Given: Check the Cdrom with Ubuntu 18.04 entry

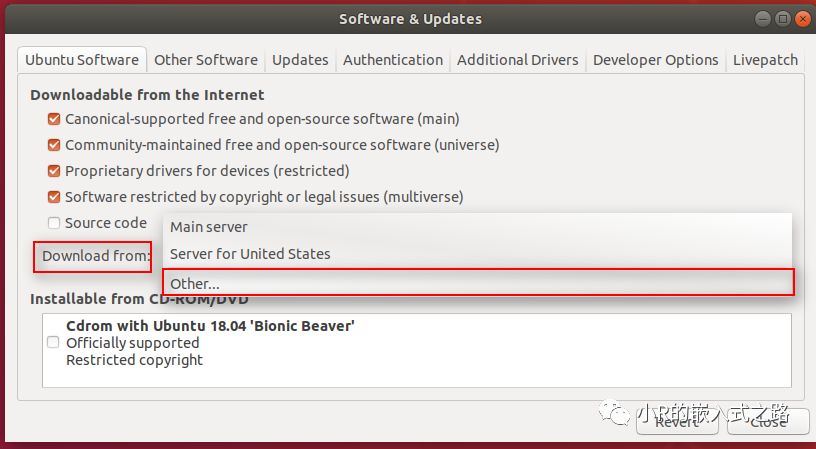Looking at the screenshot, I should (53, 342).
